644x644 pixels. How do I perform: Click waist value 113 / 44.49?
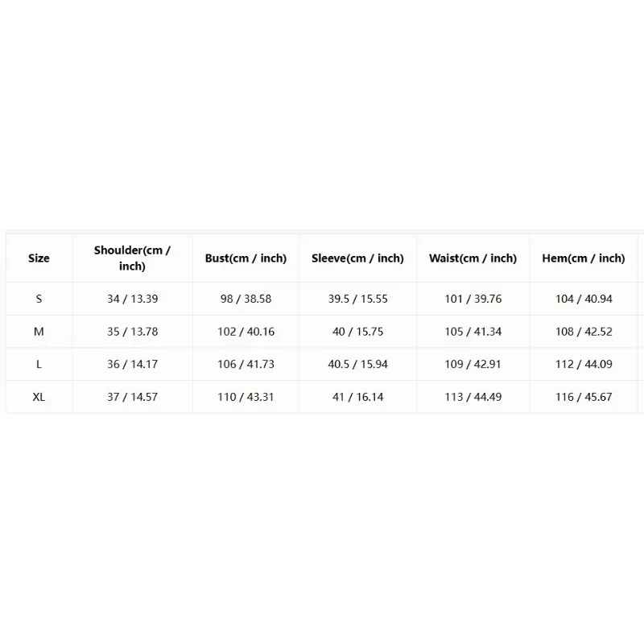[473, 397]
